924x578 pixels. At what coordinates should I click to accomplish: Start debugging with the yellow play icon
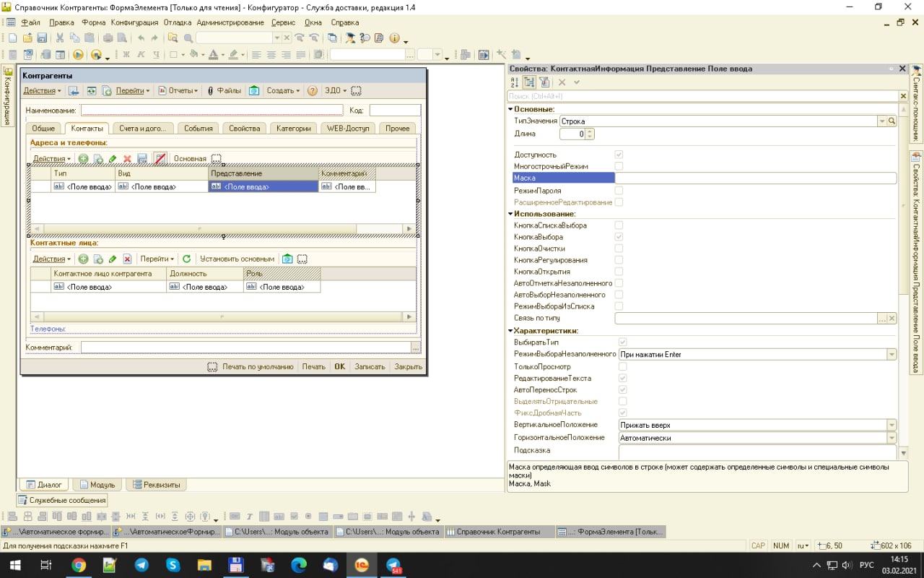tap(79, 55)
